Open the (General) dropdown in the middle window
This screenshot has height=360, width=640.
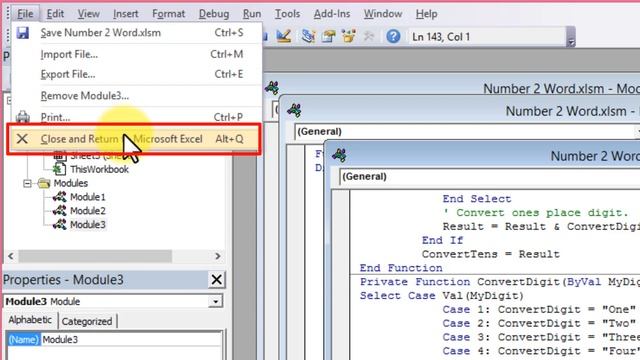tap(467, 132)
